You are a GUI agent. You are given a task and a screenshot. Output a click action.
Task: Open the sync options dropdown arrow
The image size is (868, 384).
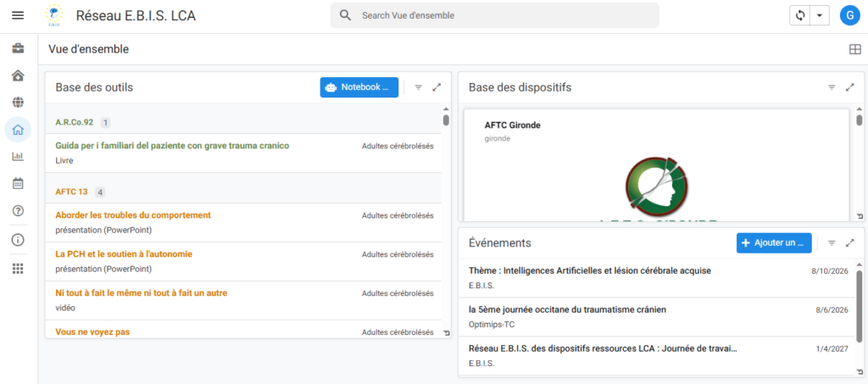(820, 15)
